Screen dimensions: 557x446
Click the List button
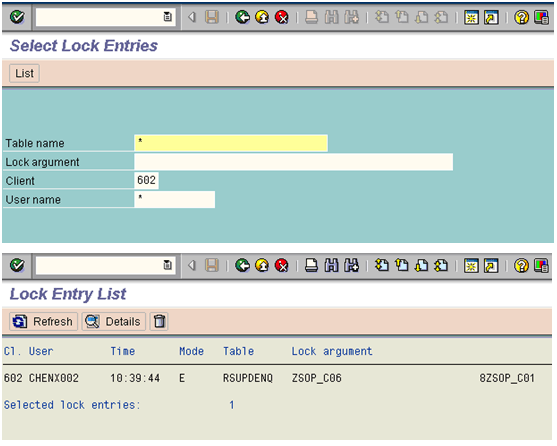point(24,73)
